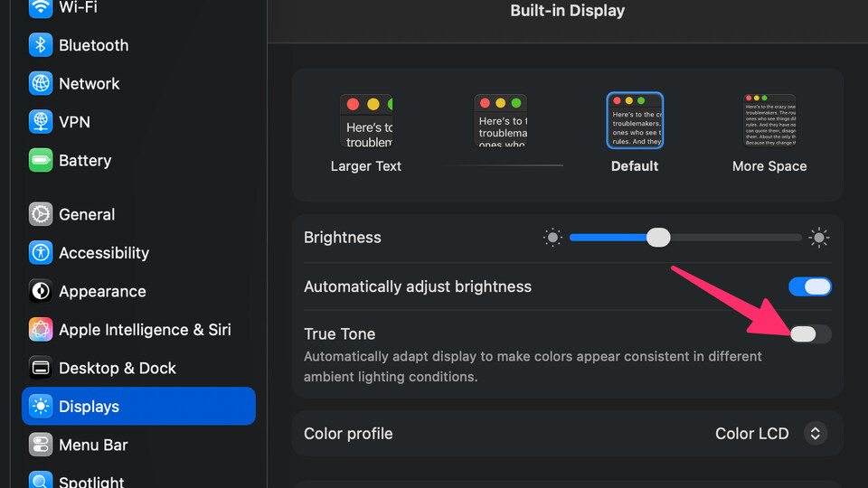This screenshot has height=488, width=868.
Task: Click the Color profile label
Action: point(348,433)
